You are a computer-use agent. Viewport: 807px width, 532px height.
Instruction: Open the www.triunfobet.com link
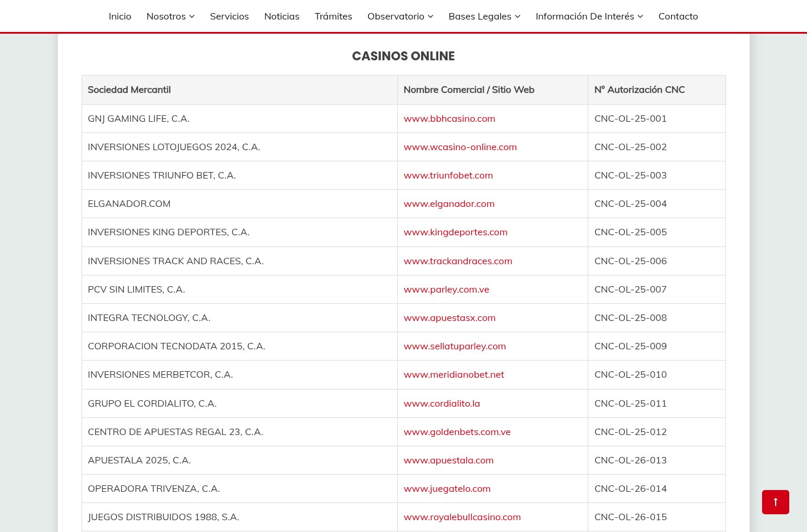[448, 175]
